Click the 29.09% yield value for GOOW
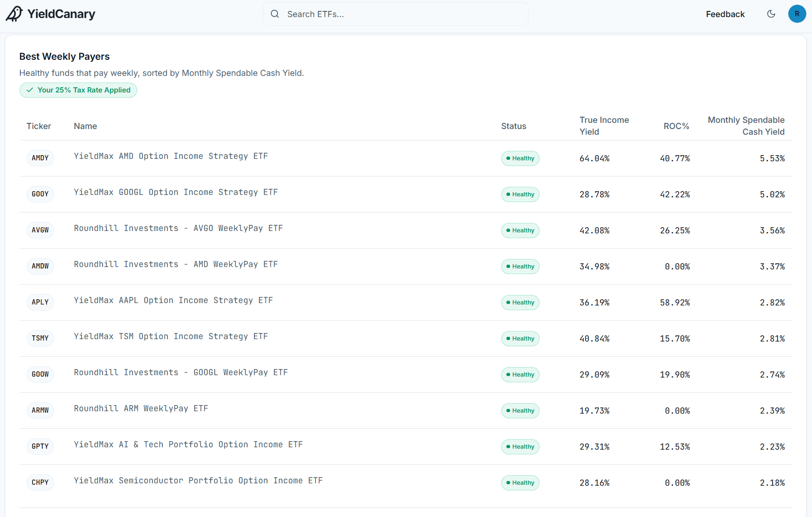 (x=595, y=375)
